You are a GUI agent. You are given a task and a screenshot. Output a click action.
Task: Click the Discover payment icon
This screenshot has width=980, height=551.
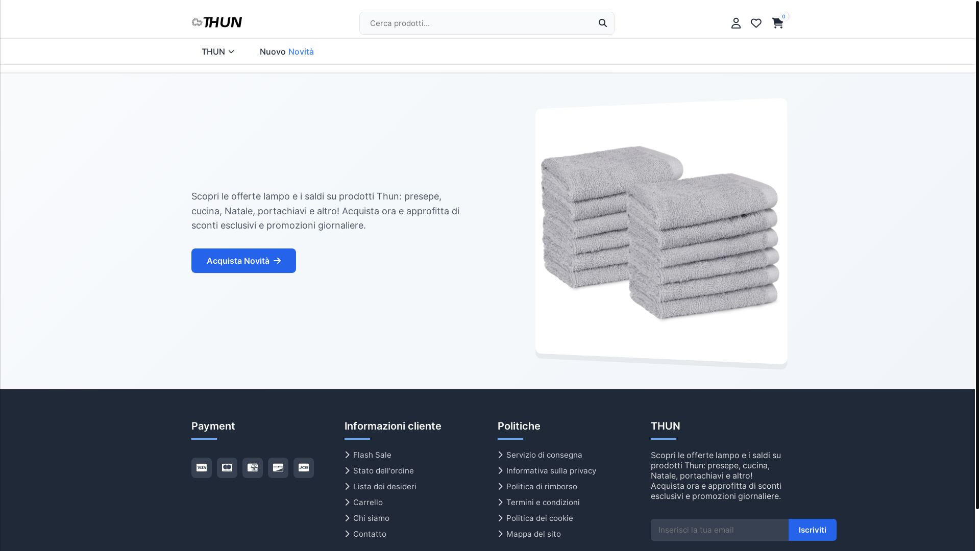[x=278, y=468]
